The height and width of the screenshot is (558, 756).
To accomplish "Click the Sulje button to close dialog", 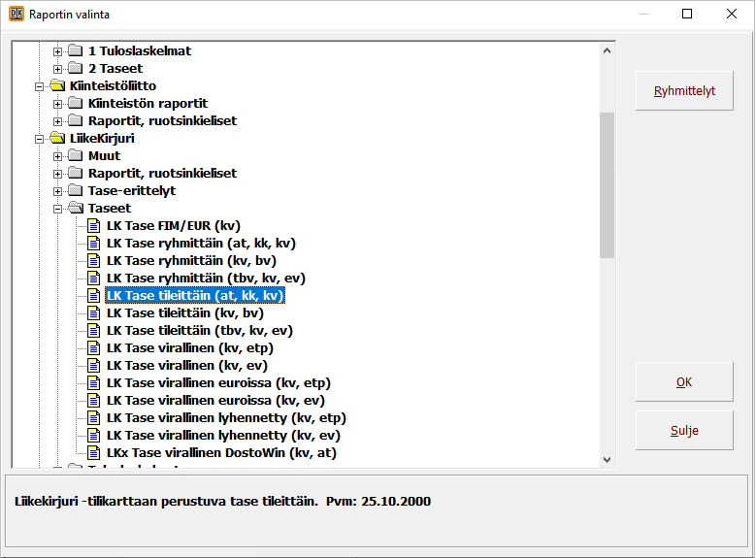I will click(684, 431).
